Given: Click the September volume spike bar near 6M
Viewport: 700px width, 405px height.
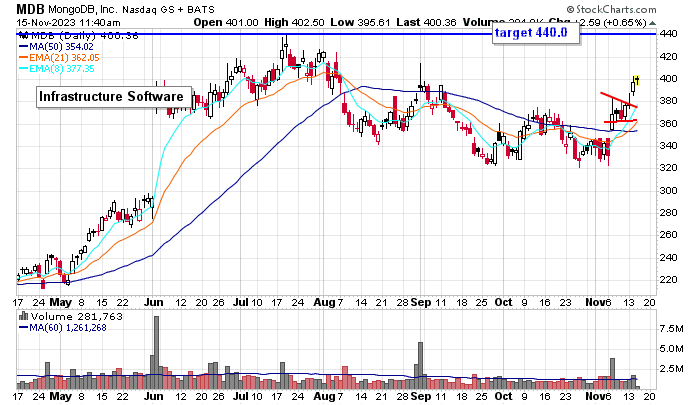Looking at the screenshot, I should point(420,365).
